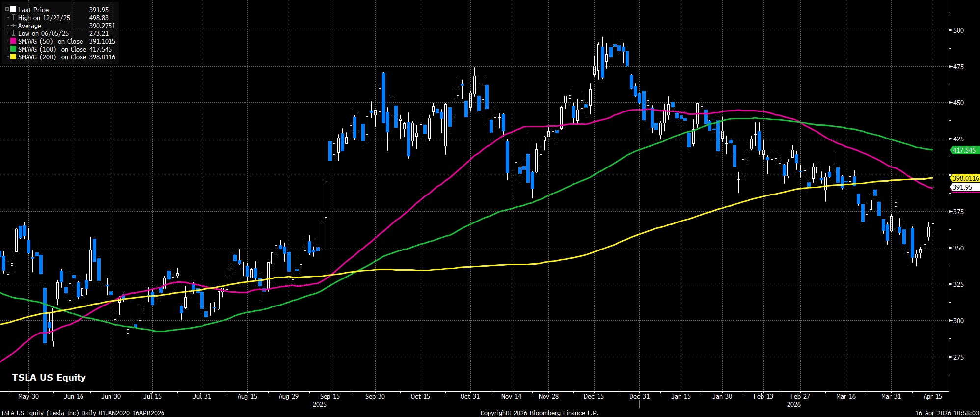Click the High marker icon in legend
The height and width of the screenshot is (417, 980).
tap(13, 18)
